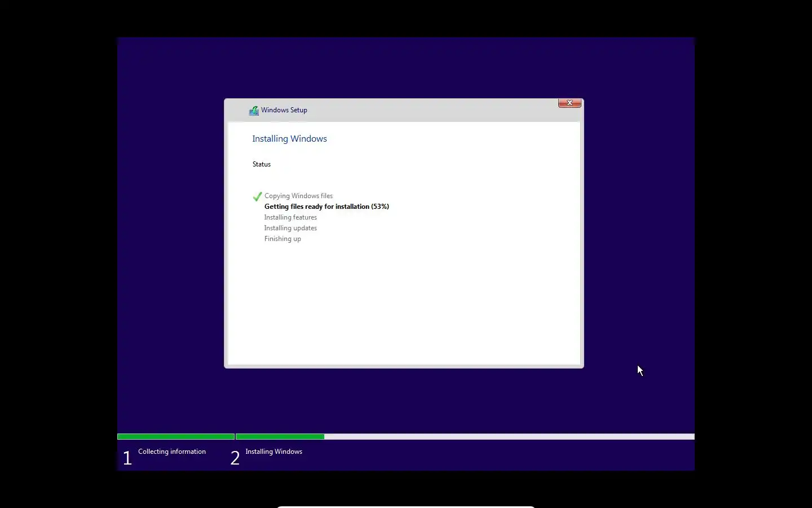Click step 2 'Installing Windows' bottom label

(274, 452)
